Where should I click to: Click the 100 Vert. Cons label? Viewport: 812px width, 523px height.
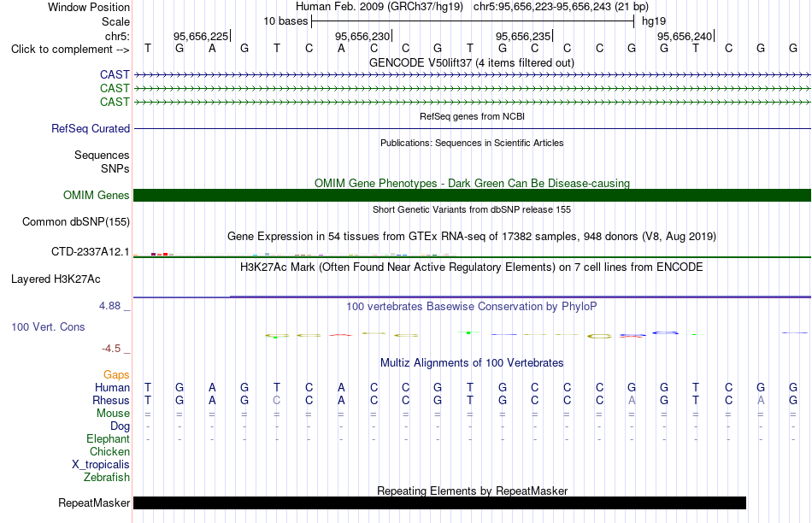click(48, 326)
